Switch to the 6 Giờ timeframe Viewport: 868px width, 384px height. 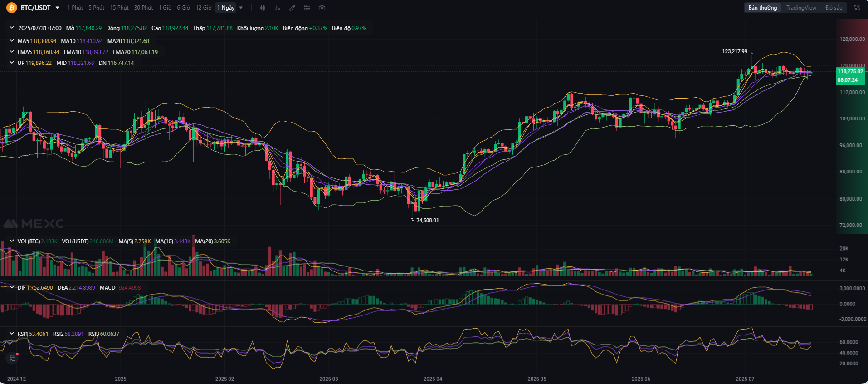(x=184, y=8)
